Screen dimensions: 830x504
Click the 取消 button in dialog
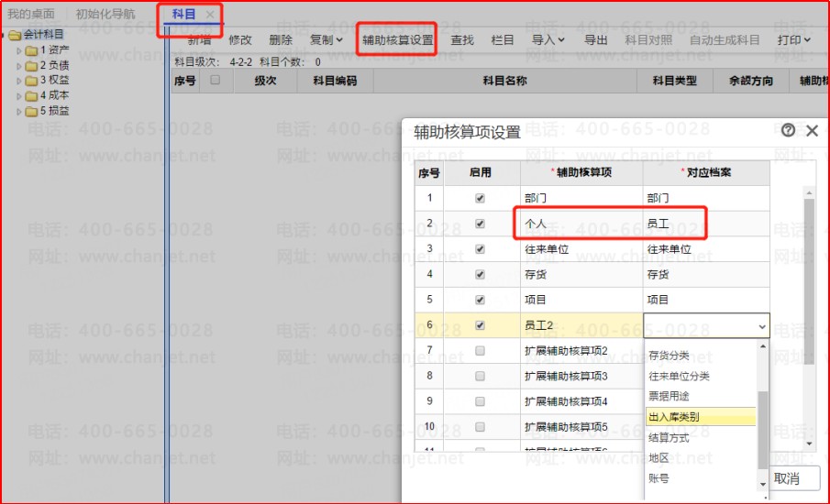pos(786,478)
